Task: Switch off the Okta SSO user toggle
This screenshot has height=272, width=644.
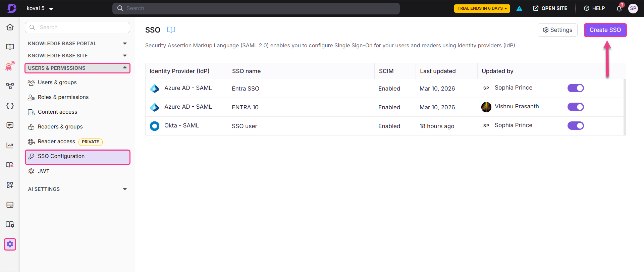Action: (576, 126)
